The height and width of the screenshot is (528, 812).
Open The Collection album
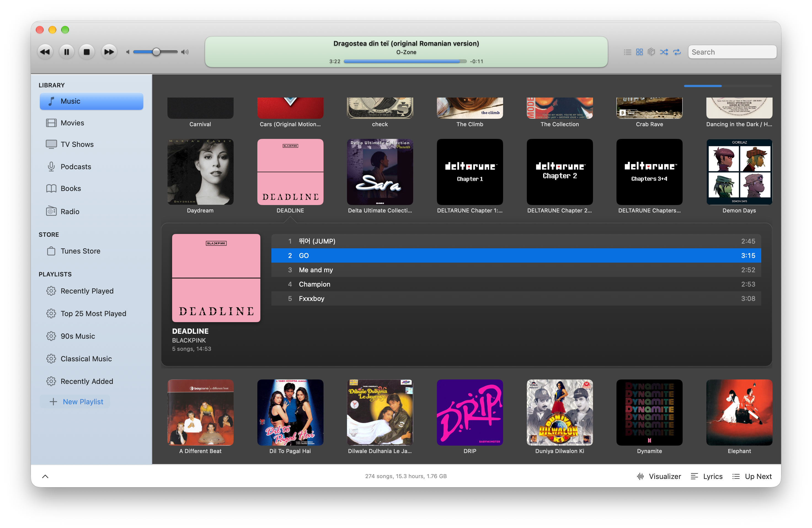point(560,108)
